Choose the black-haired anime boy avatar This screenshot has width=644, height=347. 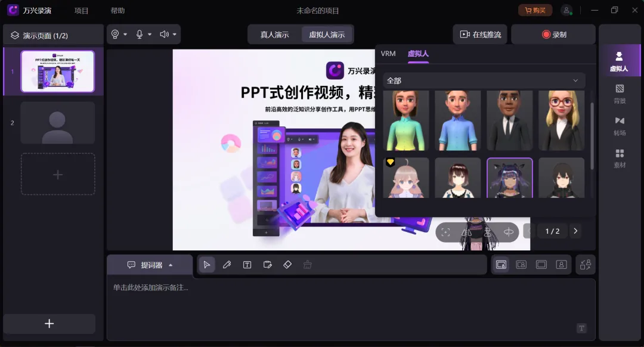(x=562, y=178)
